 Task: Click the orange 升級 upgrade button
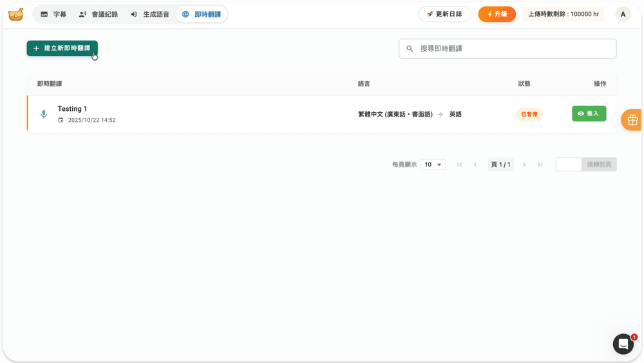(497, 14)
